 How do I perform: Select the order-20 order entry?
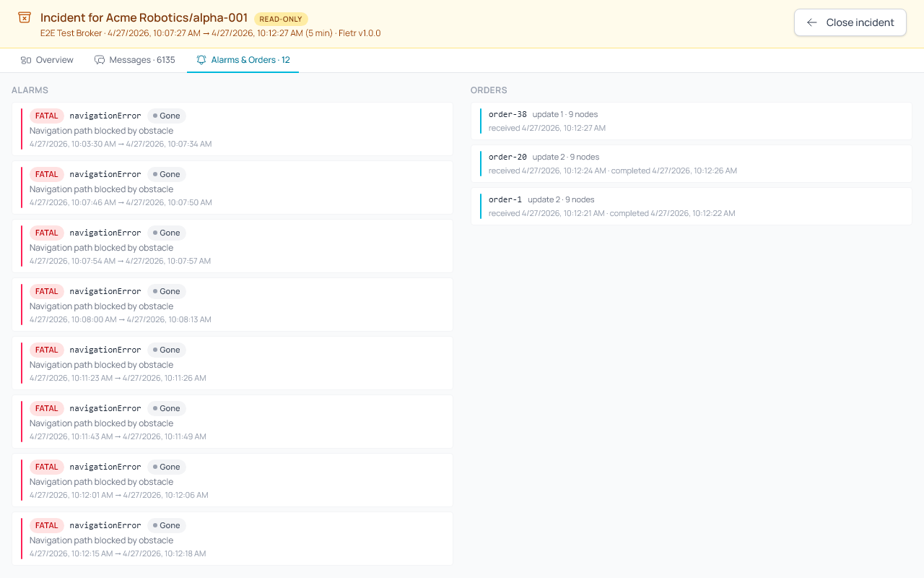tap(692, 163)
